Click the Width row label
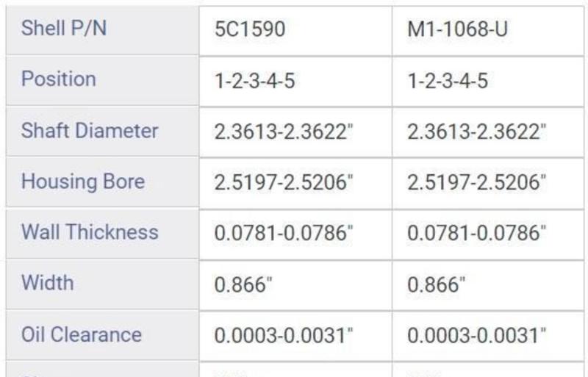The width and height of the screenshot is (588, 377). [x=47, y=283]
